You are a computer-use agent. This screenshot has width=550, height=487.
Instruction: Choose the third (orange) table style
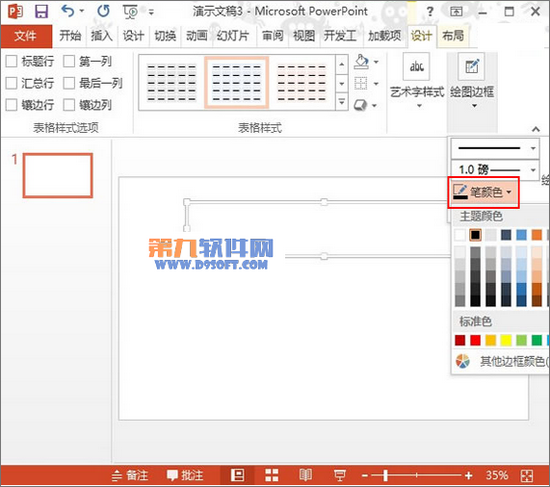(301, 83)
